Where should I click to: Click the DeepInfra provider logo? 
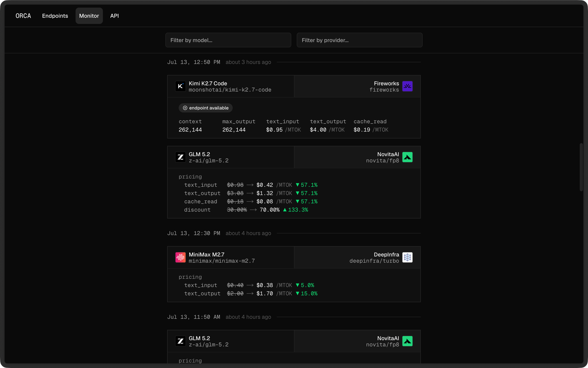[x=407, y=258]
